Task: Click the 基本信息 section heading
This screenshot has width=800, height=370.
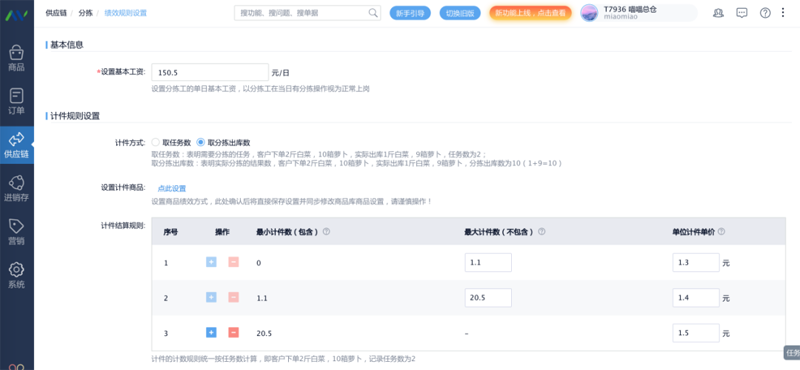Action: coord(66,45)
